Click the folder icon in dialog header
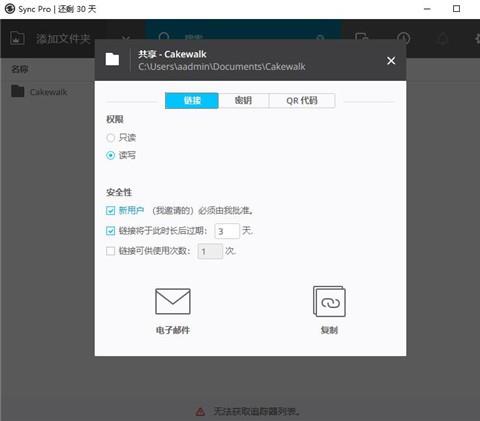This screenshot has height=421, width=480. click(112, 59)
